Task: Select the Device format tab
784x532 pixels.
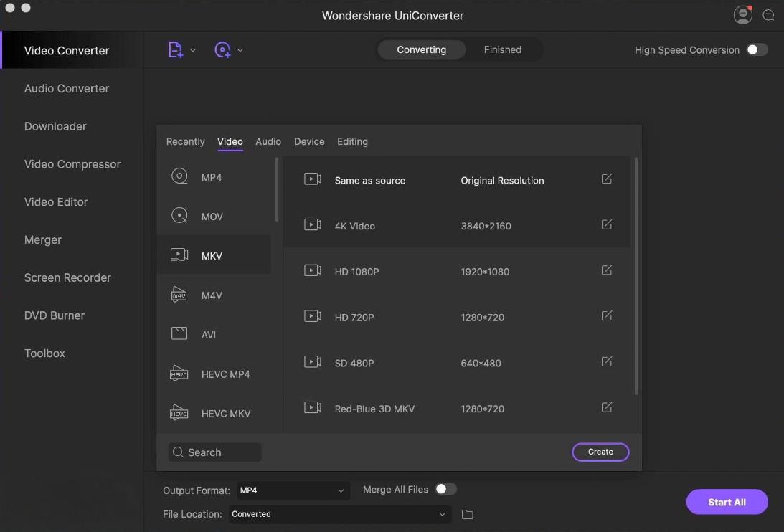Action: [309, 141]
